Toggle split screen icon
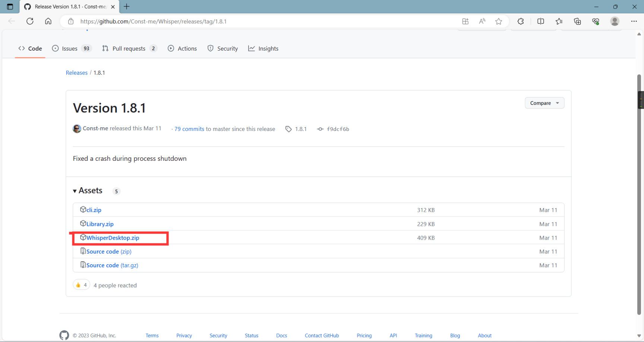Screen dimensions: 644x342 (x=541, y=22)
